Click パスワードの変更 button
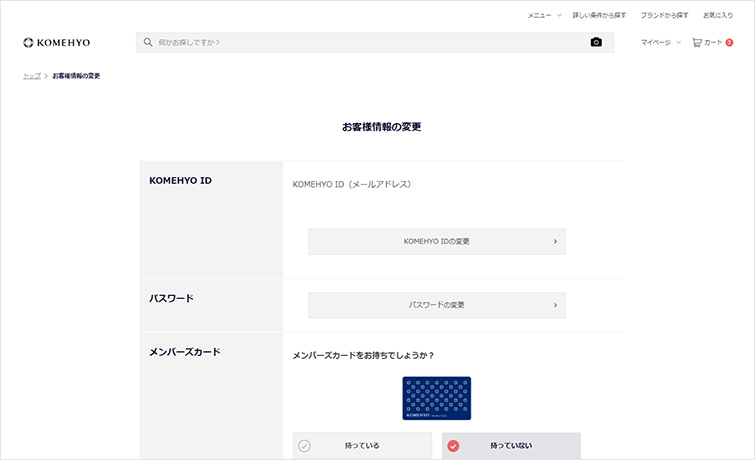This screenshot has height=460, width=755. [437, 305]
